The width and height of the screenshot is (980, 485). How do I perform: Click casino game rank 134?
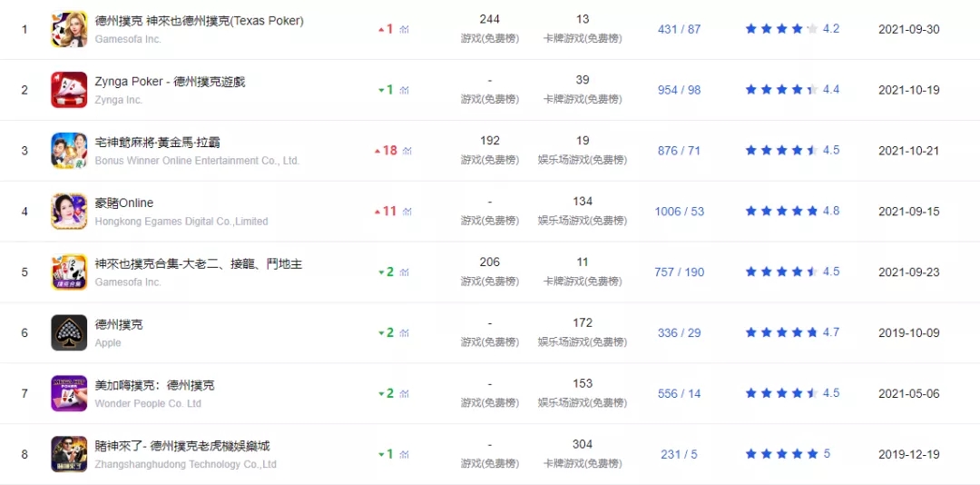(x=583, y=202)
